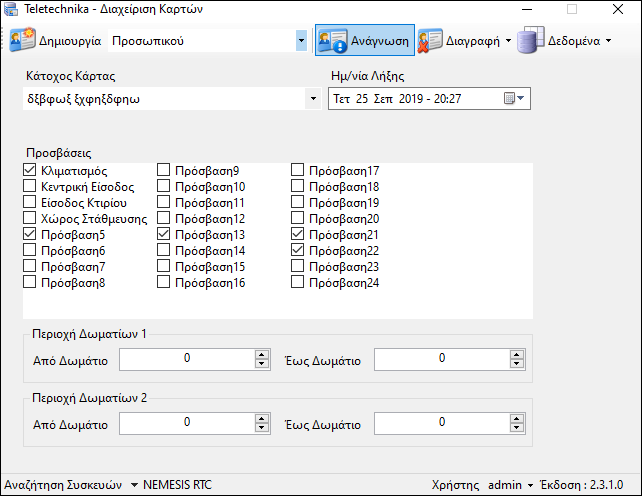Disable Πρόσβαση21 access
Image resolution: width=642 pixels, height=496 pixels.
pos(297,234)
